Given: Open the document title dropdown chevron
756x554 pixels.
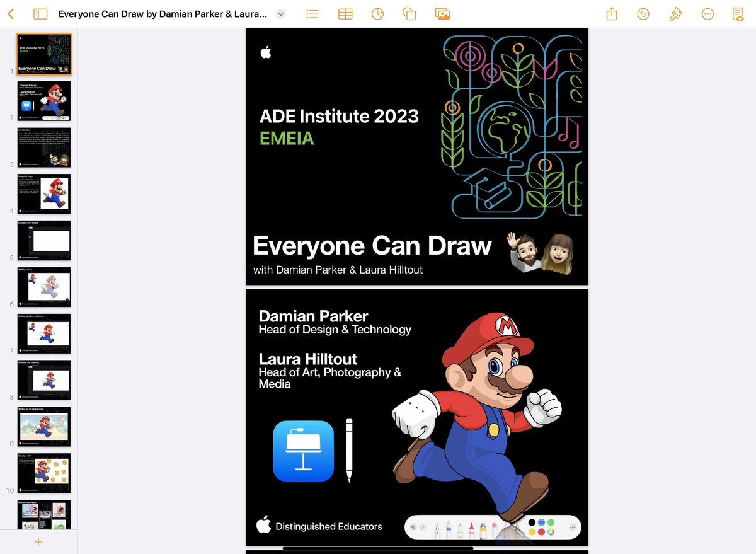Looking at the screenshot, I should [x=281, y=14].
